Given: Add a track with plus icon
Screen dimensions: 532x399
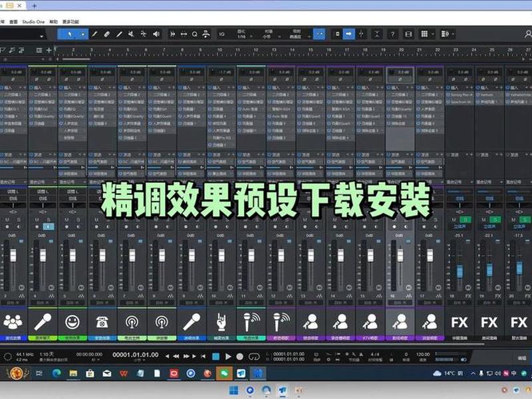Looking at the screenshot, I should pyautogui.click(x=49, y=51).
